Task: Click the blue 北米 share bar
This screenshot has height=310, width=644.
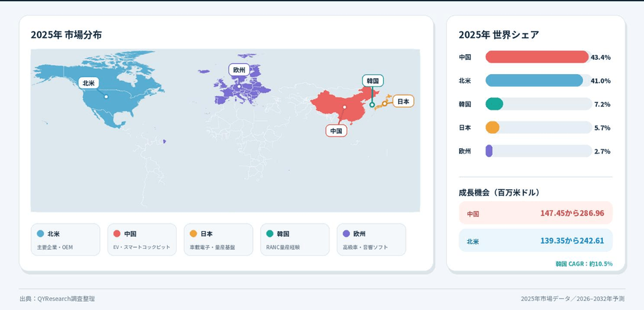Action: click(x=534, y=80)
